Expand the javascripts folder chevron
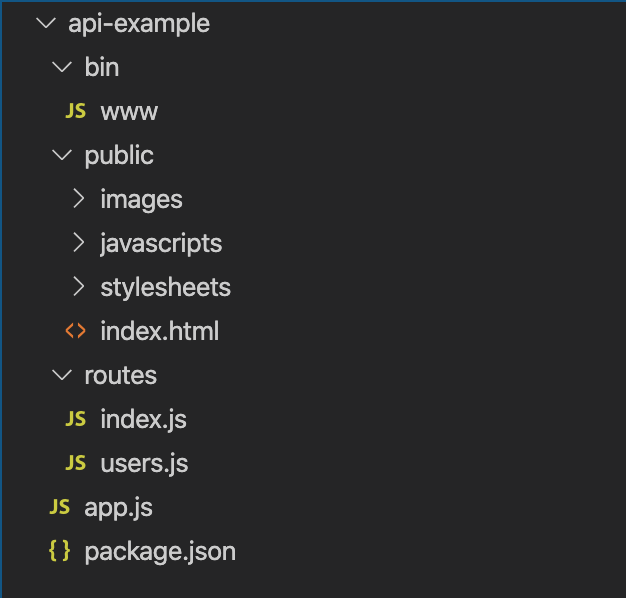Image resolution: width=626 pixels, height=598 pixels. tap(79, 243)
